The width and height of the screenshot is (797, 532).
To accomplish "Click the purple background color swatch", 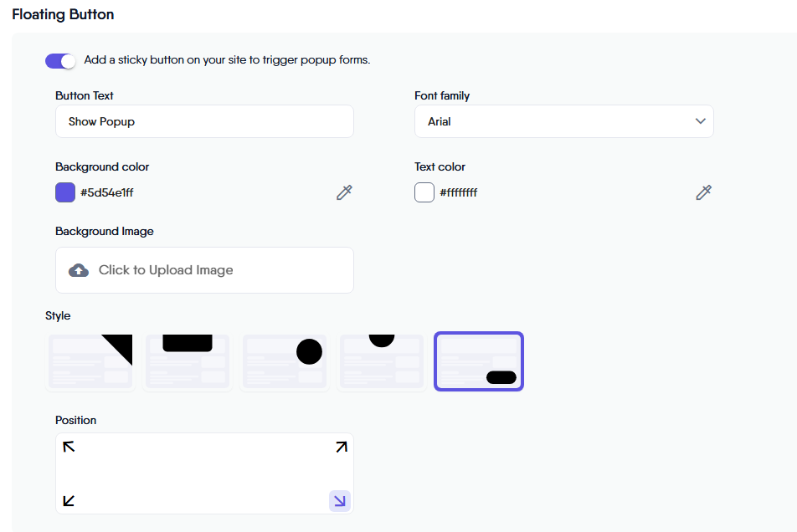I will tap(65, 192).
